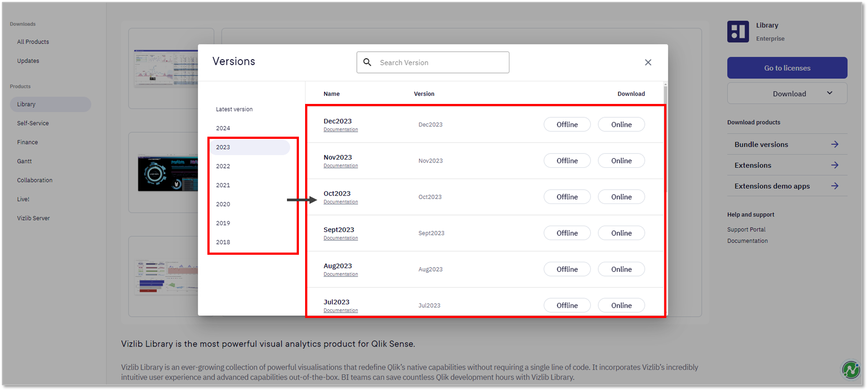The height and width of the screenshot is (391, 868).
Task: Open Documentation link under Dec2023
Action: point(340,130)
